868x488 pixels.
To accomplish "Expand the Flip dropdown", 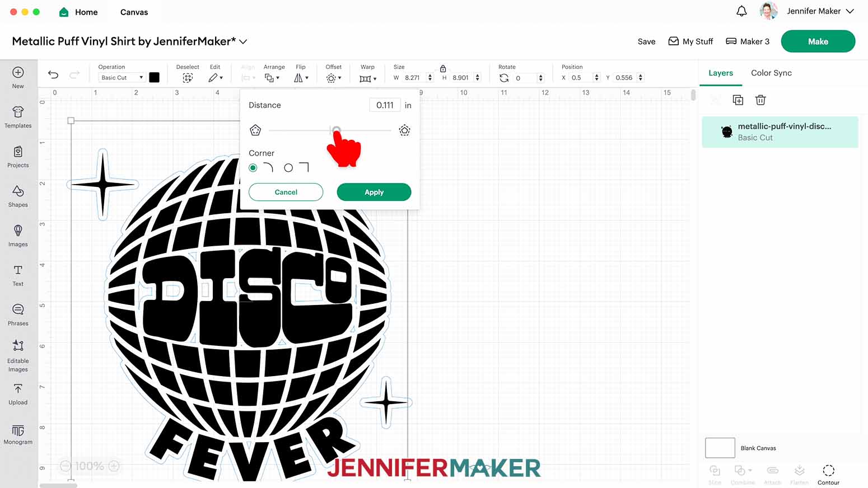I will click(301, 78).
